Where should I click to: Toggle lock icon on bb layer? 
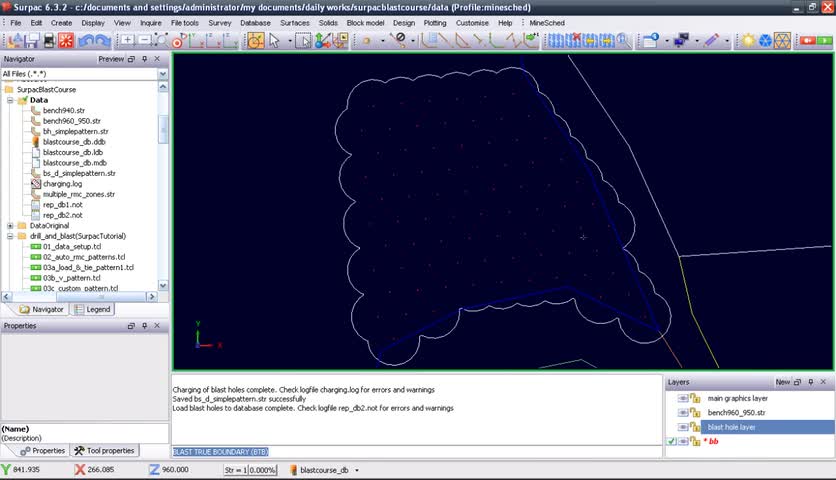point(695,441)
